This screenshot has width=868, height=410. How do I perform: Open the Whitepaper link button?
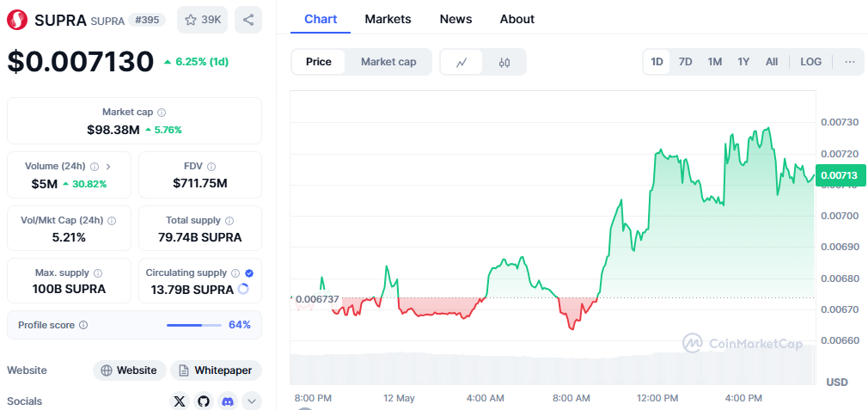(216, 370)
